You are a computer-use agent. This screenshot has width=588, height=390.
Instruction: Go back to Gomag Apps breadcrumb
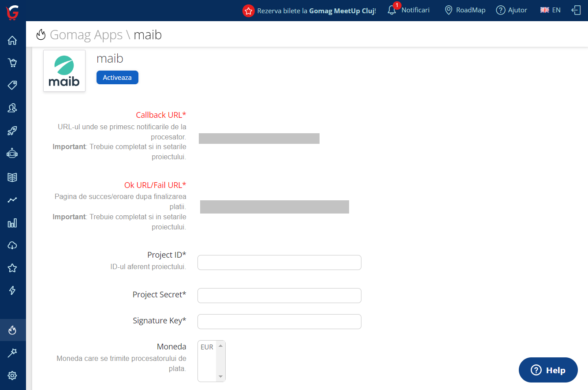tap(86, 34)
